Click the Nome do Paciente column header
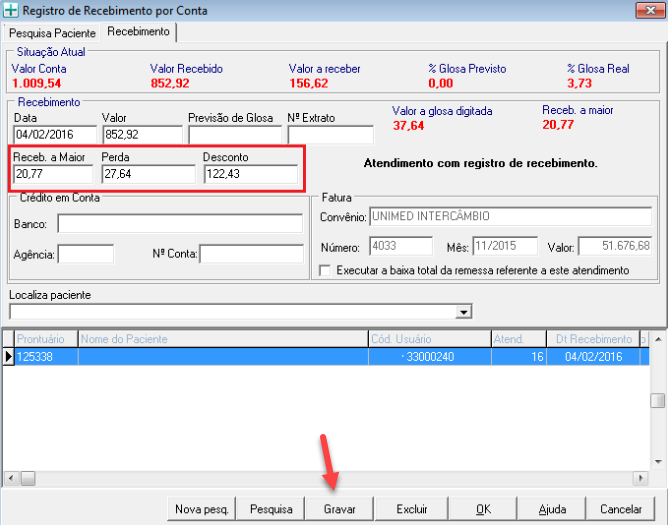Viewport: 668px width, 525px height. coord(223,339)
